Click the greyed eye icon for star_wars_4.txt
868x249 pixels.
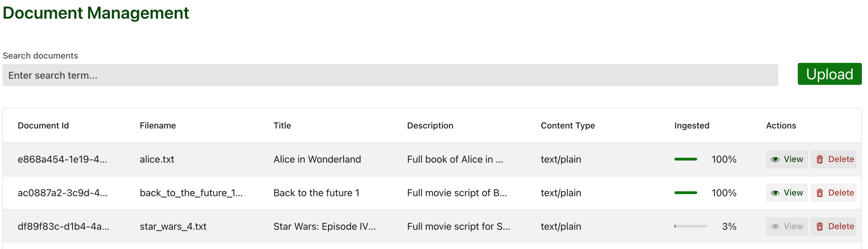(775, 226)
